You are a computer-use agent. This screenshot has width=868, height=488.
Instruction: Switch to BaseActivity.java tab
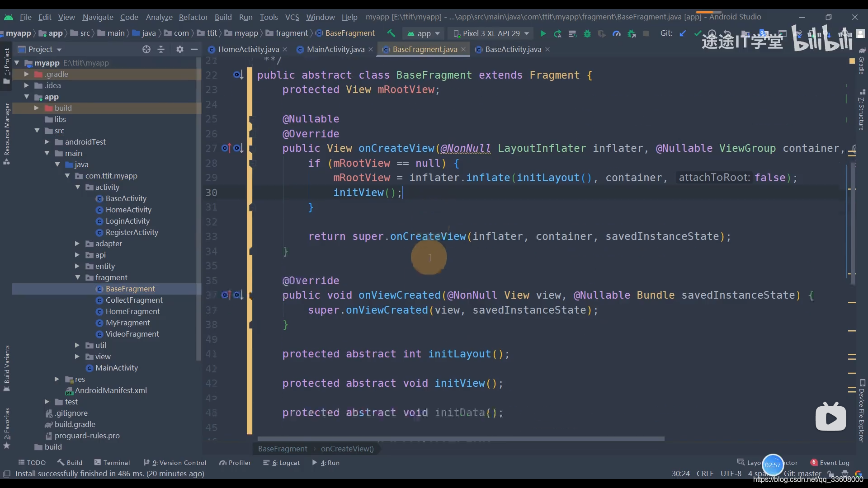pos(513,49)
